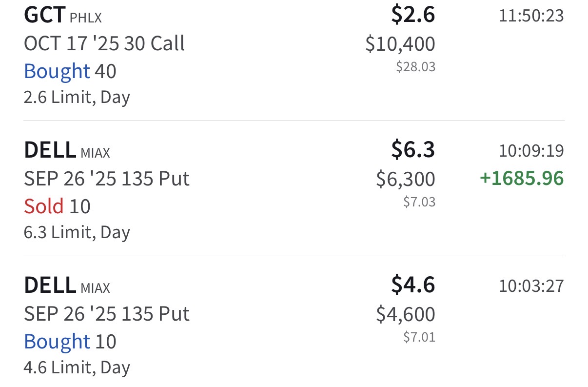Tap the blue Bought 10 label on DELL
Viewport: 588px width, 387px height.
point(70,342)
